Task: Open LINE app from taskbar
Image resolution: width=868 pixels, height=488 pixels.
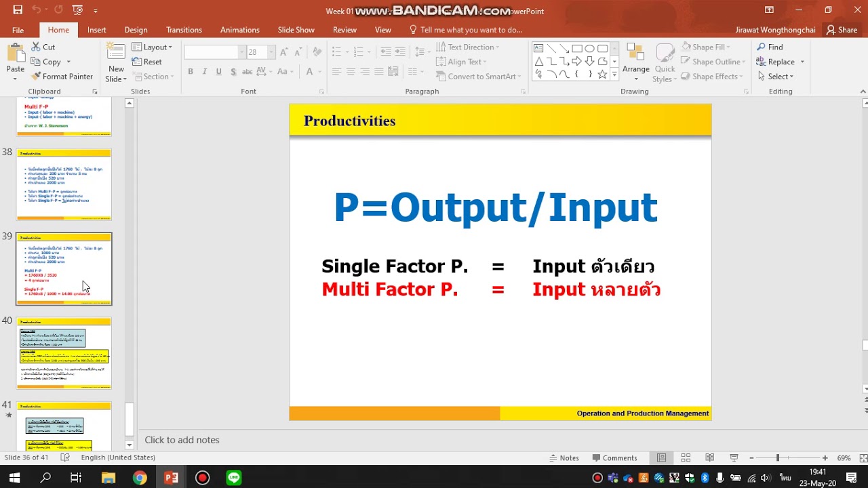Action: 234,478
